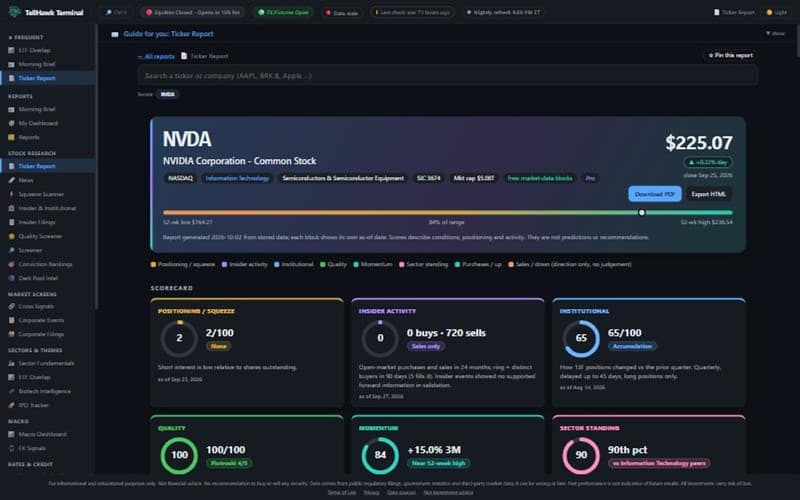Viewport: 800px width, 500px height.
Task: Click the TailHawk Terminal hawk logo
Action: [x=14, y=12]
